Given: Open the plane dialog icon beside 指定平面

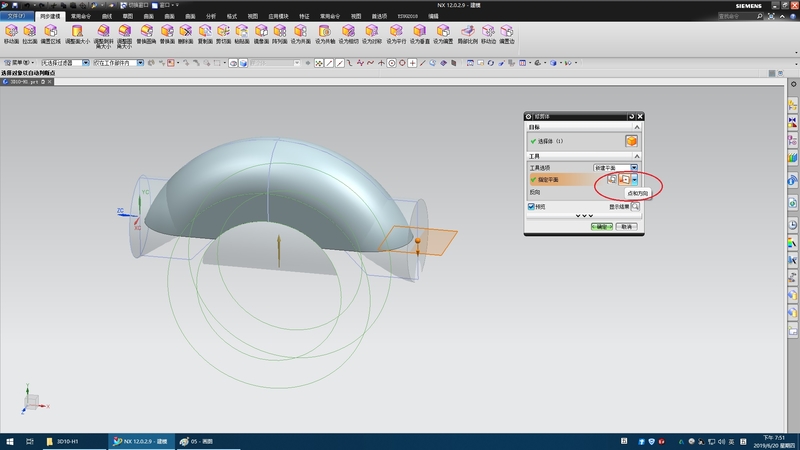Looking at the screenshot, I should pos(610,179).
